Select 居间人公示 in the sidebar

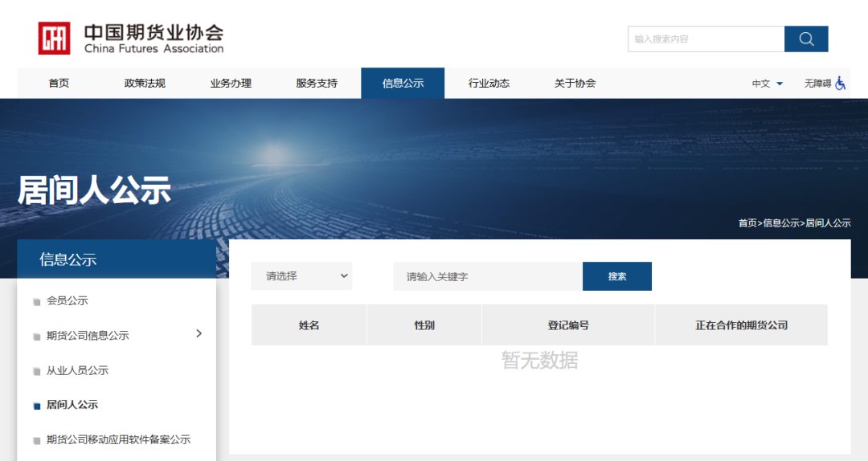(x=72, y=405)
